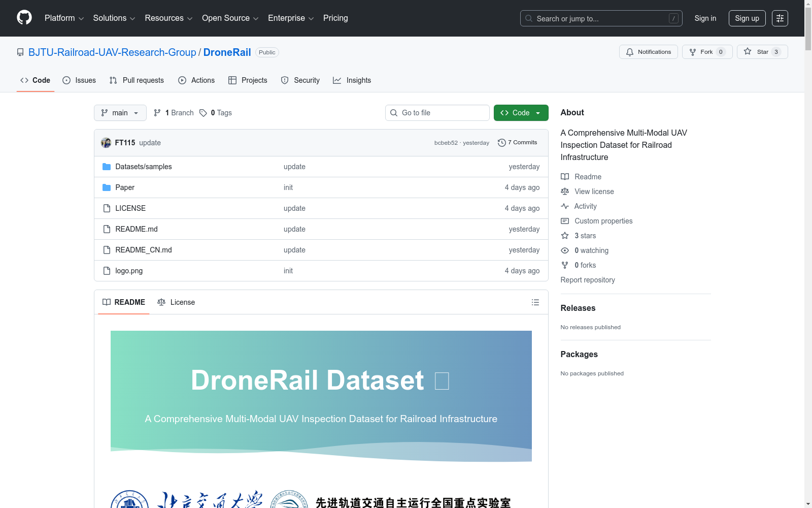Click the tag icon next to Tags

203,113
